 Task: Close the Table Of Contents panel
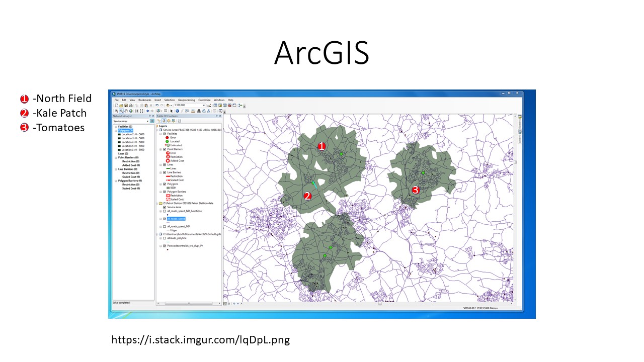tap(220, 116)
